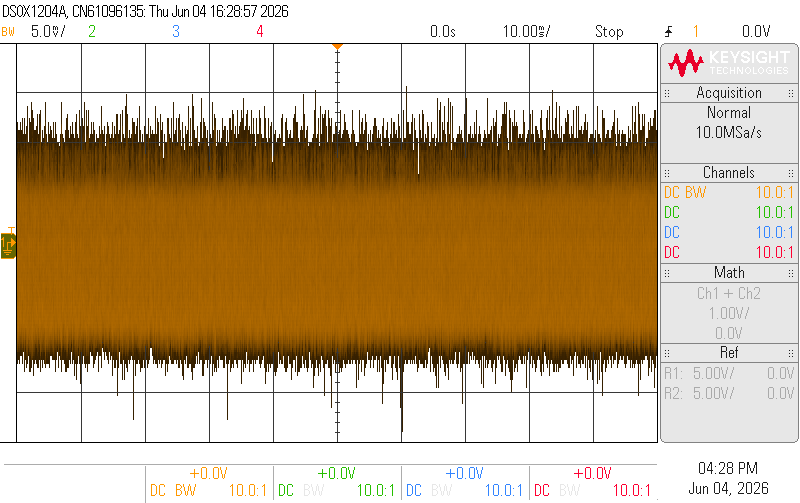Click green DC coupling in Channels panel
Image resolution: width=800 pixels, height=503 pixels.
coord(672,213)
